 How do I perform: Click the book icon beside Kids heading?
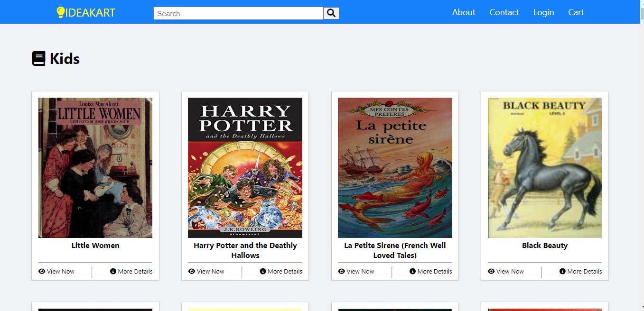pyautogui.click(x=38, y=59)
